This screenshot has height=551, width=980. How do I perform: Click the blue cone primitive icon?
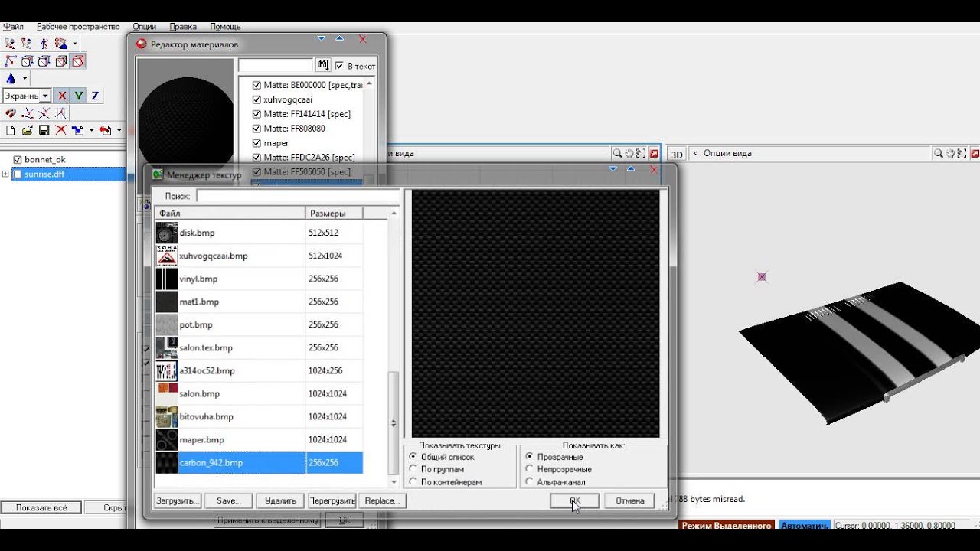(x=11, y=78)
